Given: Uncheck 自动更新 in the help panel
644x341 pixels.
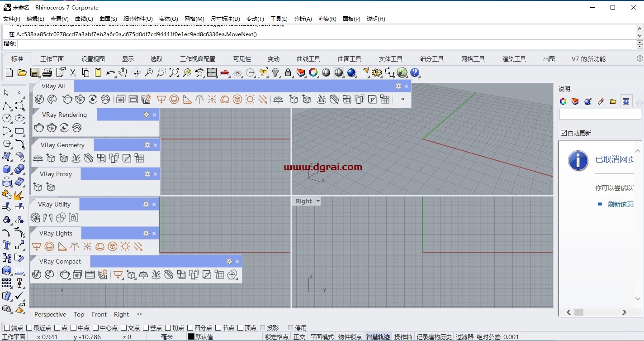Looking at the screenshot, I should pyautogui.click(x=563, y=133).
